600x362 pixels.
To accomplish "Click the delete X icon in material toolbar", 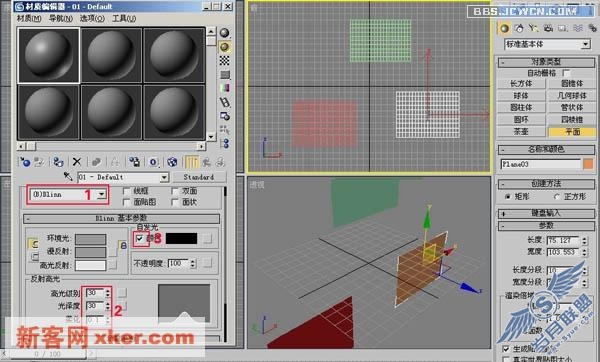I will pos(77,162).
